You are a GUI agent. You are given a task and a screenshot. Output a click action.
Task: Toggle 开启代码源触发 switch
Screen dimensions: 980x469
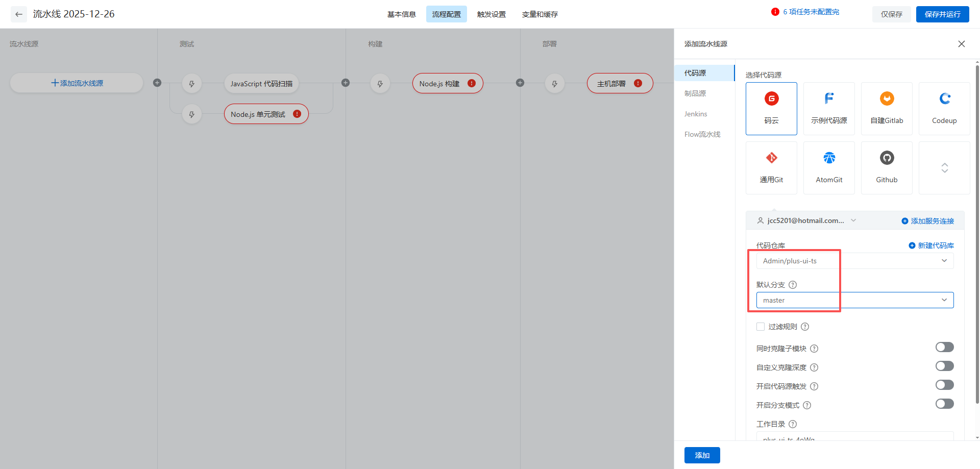[x=945, y=385]
